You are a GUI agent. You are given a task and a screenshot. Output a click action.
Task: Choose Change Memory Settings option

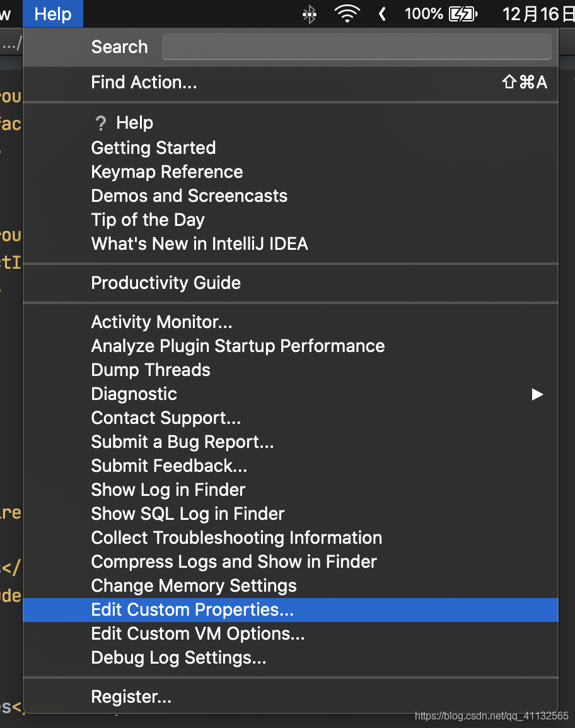[x=194, y=586]
